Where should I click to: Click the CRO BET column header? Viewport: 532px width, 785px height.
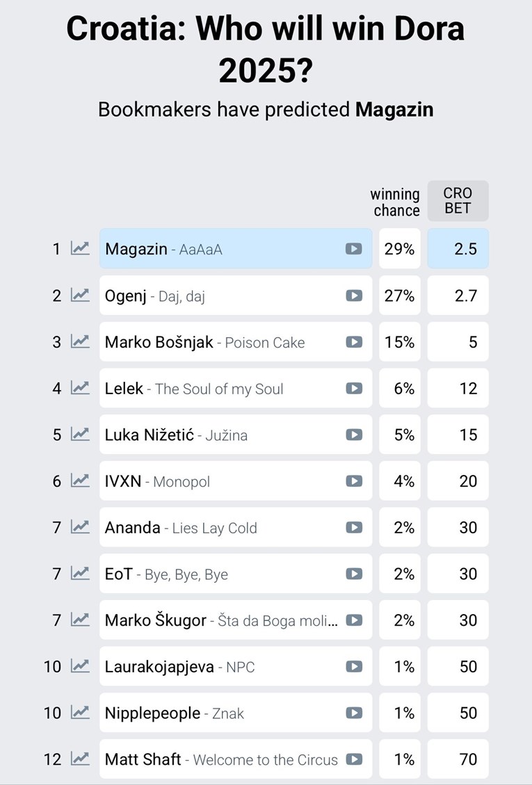click(458, 201)
